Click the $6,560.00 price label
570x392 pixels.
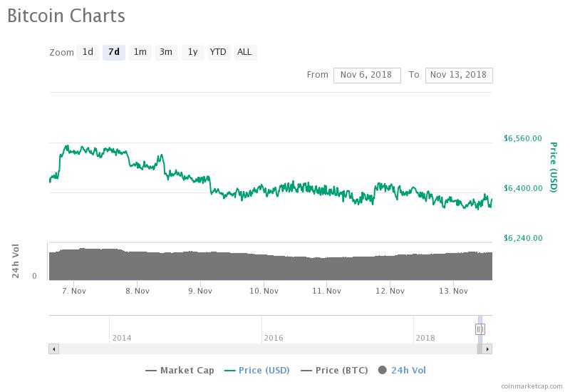pos(523,138)
